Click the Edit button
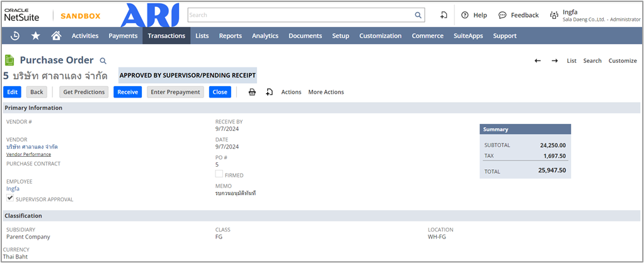644x263 pixels. pos(13,92)
